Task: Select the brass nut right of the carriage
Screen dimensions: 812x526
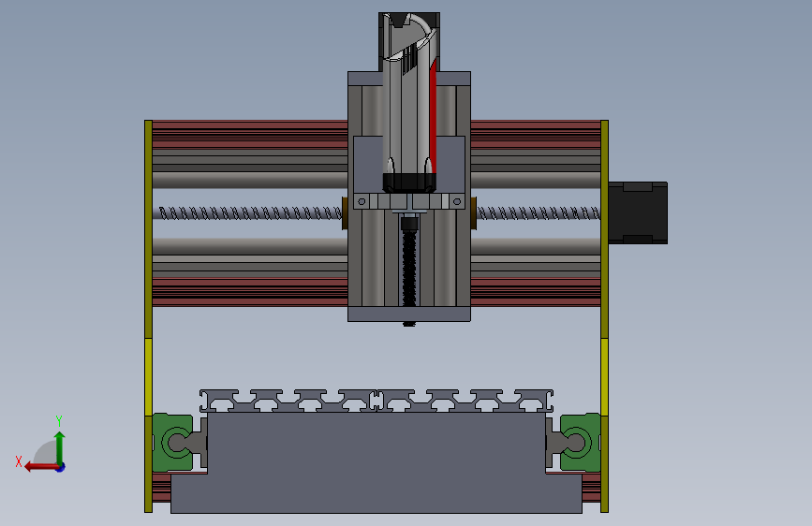Action: coord(473,212)
